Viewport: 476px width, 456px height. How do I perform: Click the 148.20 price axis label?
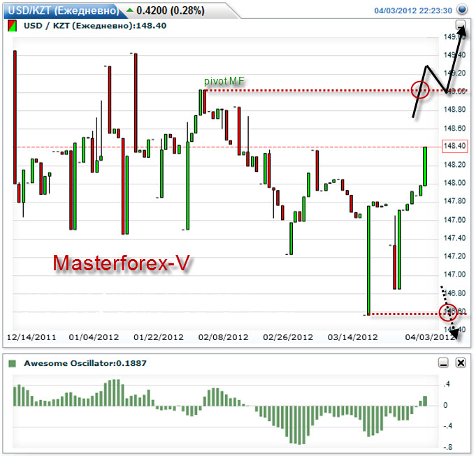(x=454, y=165)
